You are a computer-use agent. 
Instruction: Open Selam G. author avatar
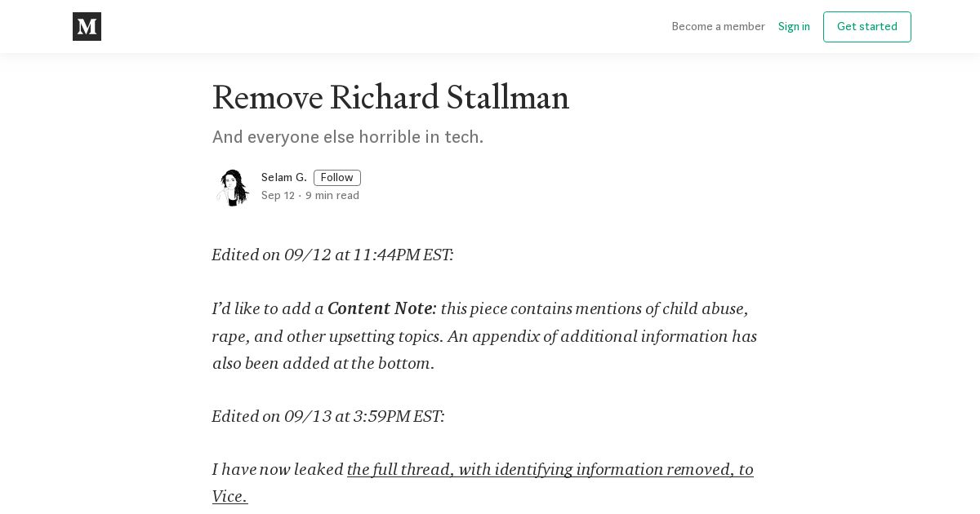[232, 187]
